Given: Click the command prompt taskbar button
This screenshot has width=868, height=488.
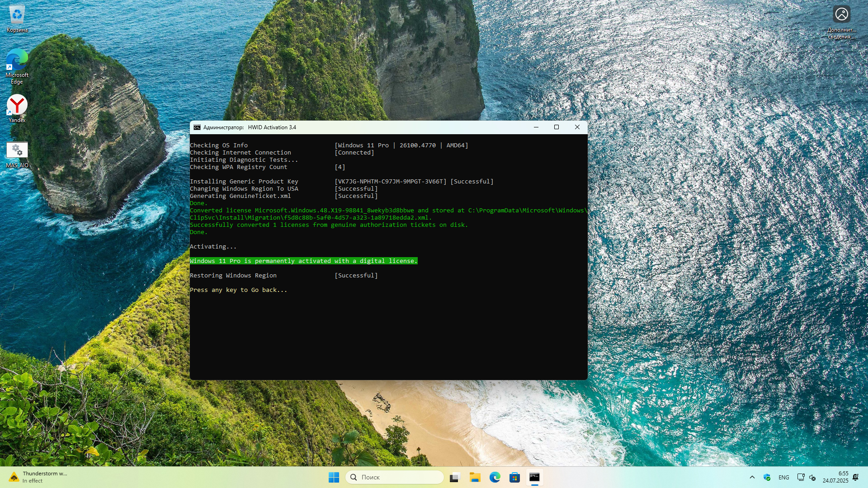Looking at the screenshot, I should [x=534, y=477].
